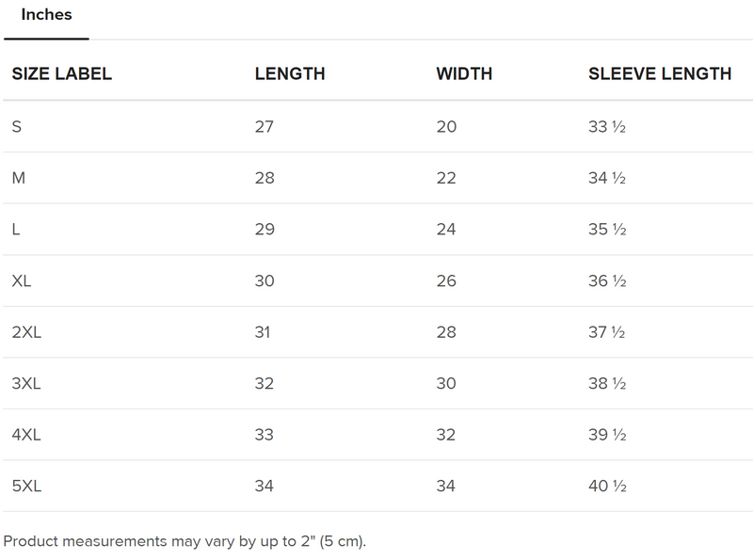Select the S size label cell
The width and height of the screenshot is (753, 560).
(x=17, y=127)
